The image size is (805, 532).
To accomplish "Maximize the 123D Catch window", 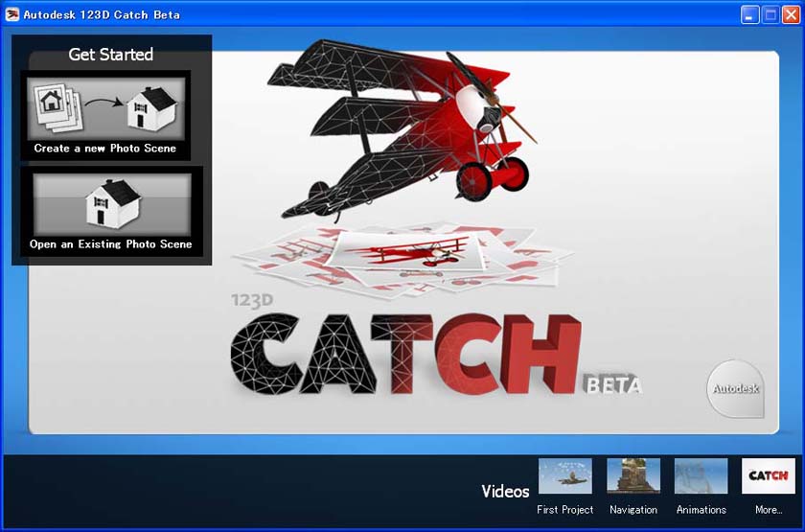I will tap(770, 15).
